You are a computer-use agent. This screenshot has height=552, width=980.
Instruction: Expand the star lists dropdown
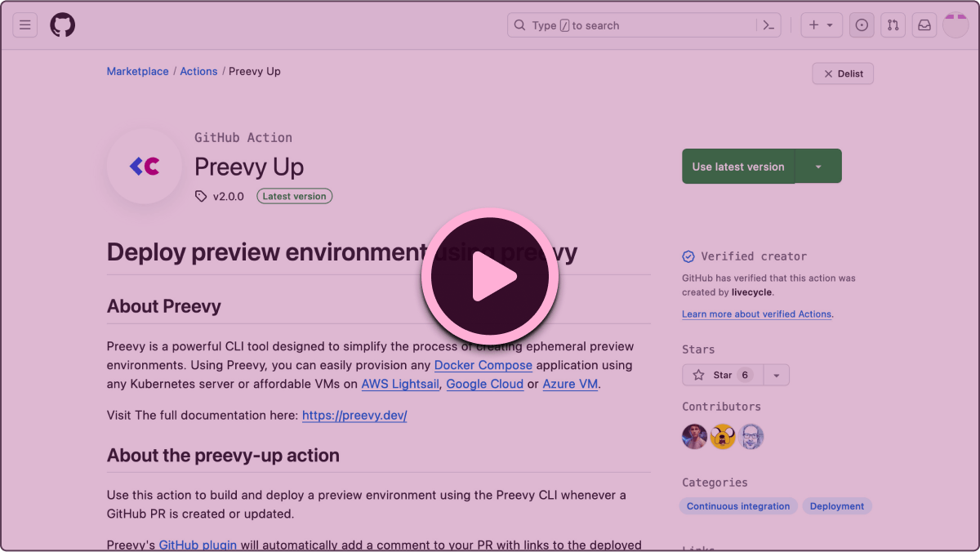click(777, 375)
